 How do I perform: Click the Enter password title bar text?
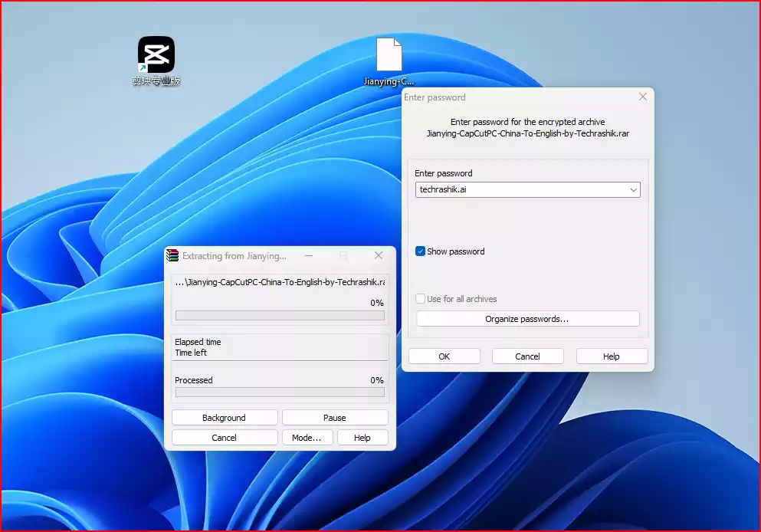435,97
